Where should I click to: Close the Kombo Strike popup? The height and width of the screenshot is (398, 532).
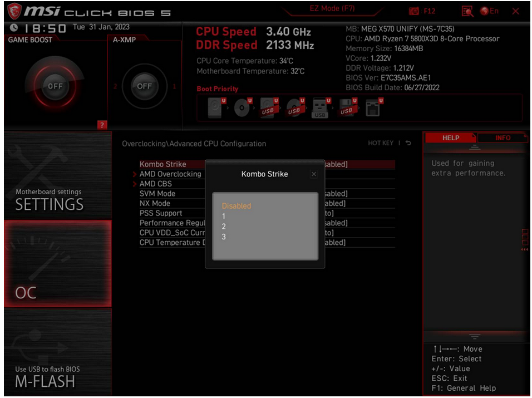[x=314, y=174]
